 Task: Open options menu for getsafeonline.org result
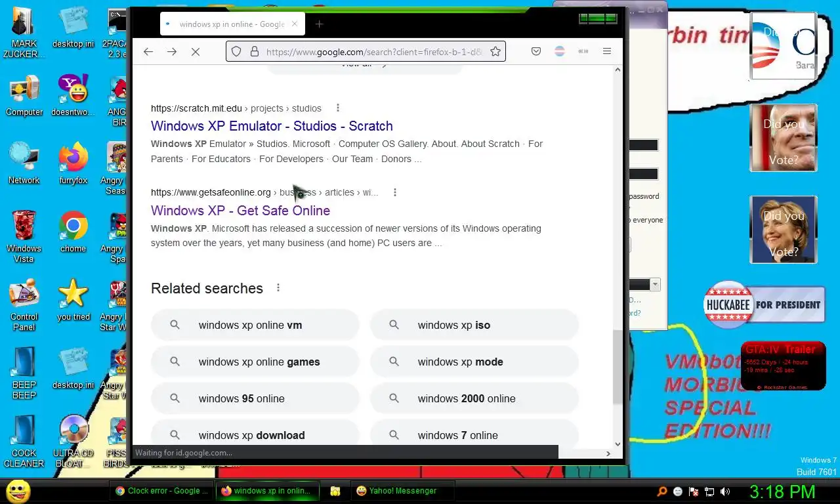click(395, 192)
